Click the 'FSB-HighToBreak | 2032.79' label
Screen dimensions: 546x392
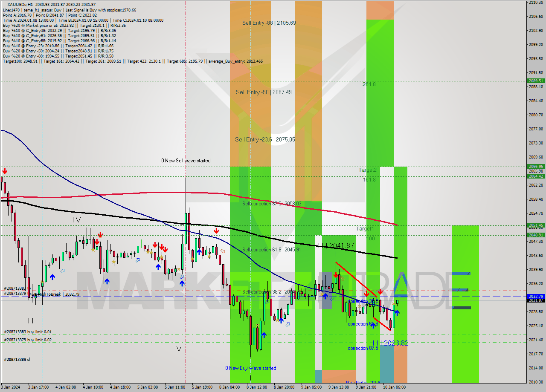point(54,294)
